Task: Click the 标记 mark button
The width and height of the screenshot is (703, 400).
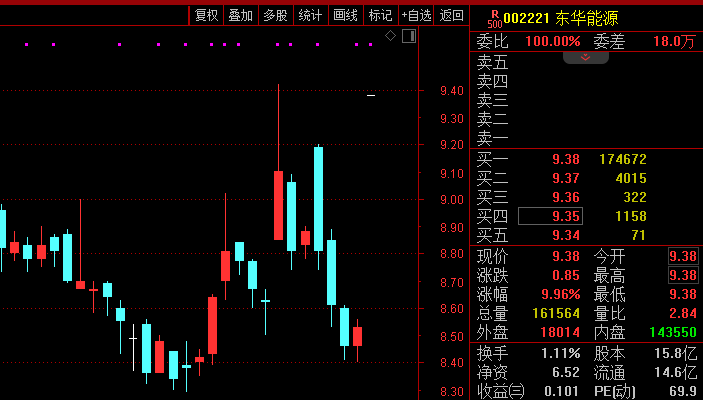Action: (x=380, y=16)
